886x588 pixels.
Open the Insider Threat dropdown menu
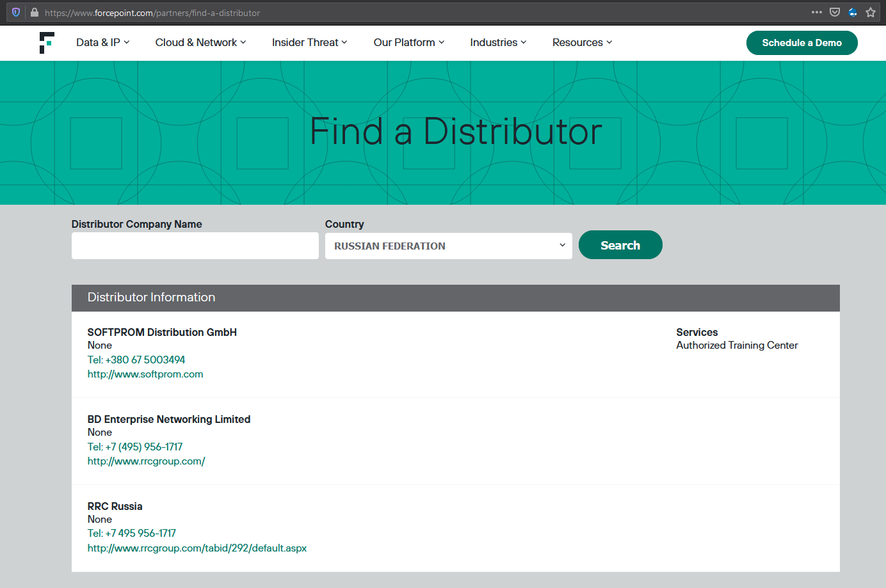point(309,42)
